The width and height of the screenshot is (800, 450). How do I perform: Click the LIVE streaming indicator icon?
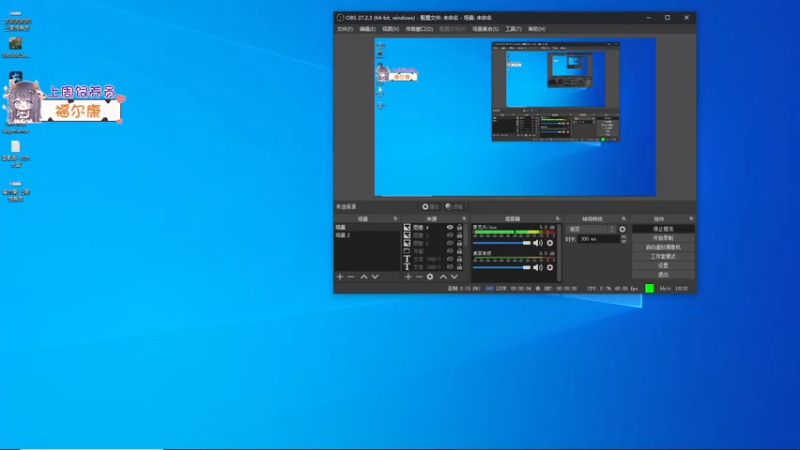(x=489, y=288)
